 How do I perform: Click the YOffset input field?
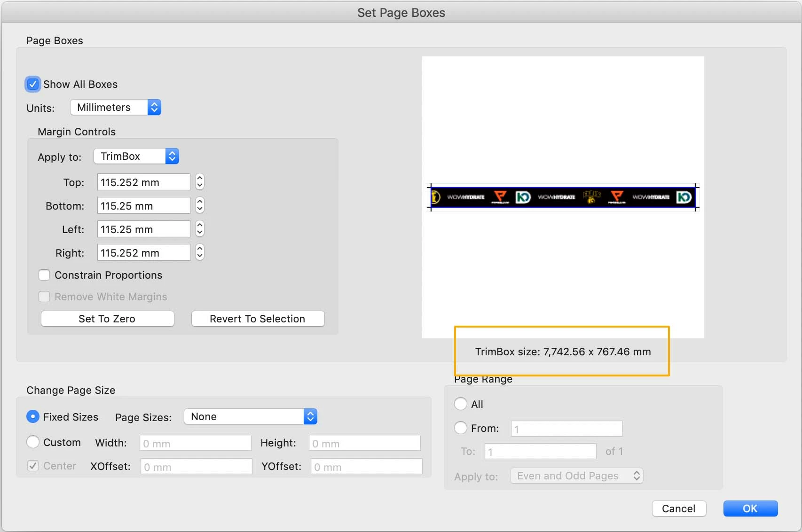pos(367,467)
